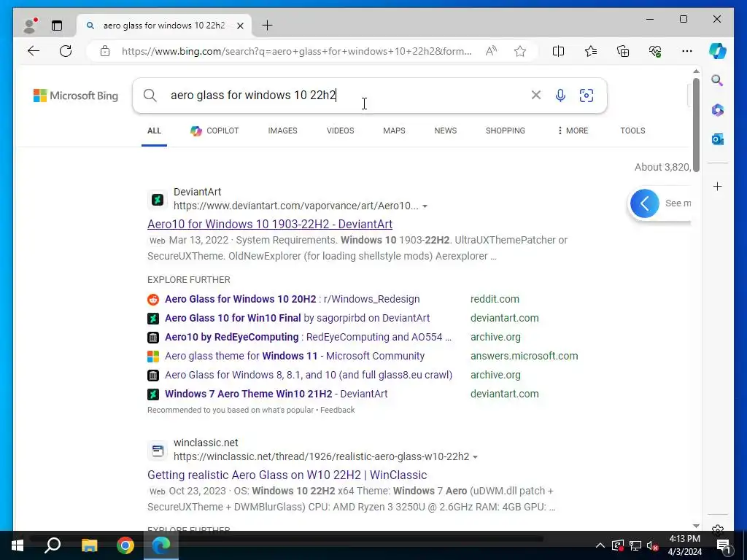Open Browser essentials heart icon
The image size is (747, 560).
(x=655, y=51)
